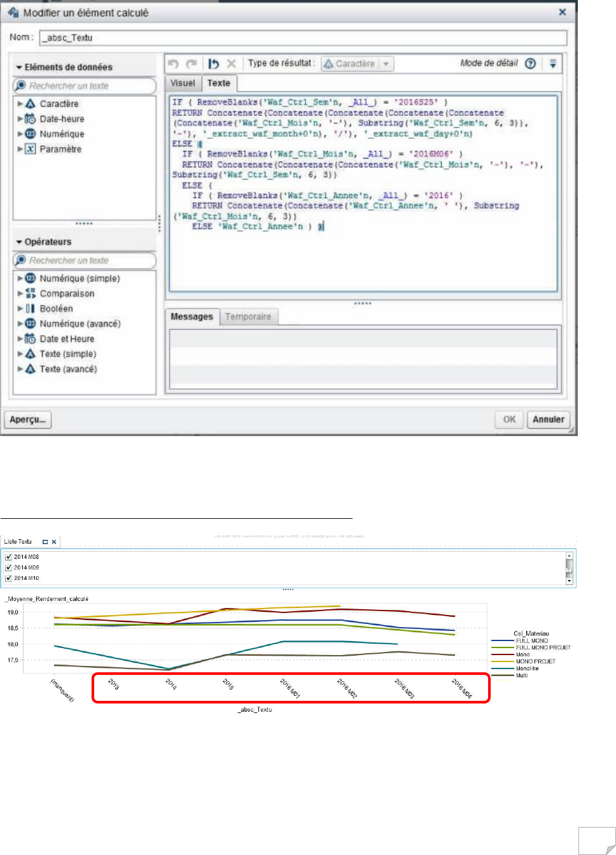
Task: Uncheck the 2014 M10 checkbox
Action: pos(9,578)
